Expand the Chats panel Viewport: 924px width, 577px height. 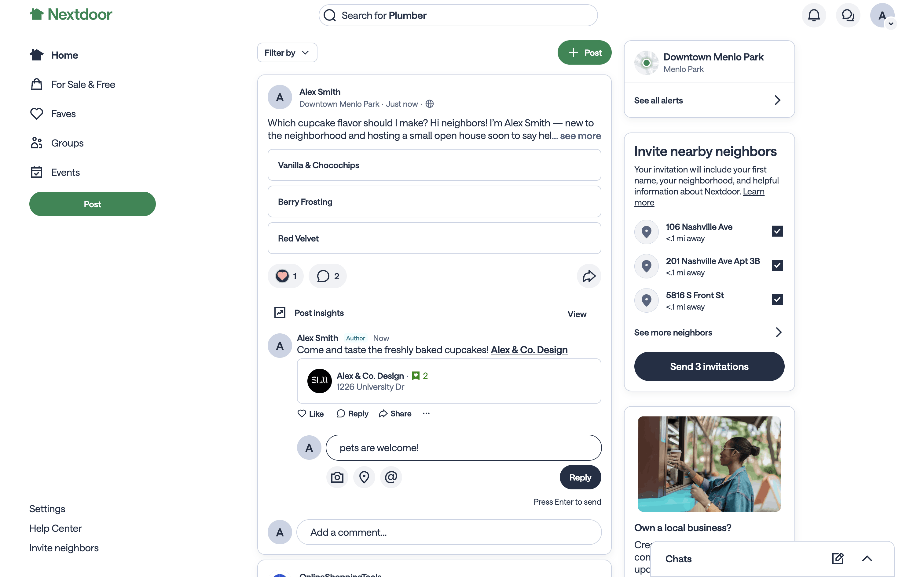(867, 559)
